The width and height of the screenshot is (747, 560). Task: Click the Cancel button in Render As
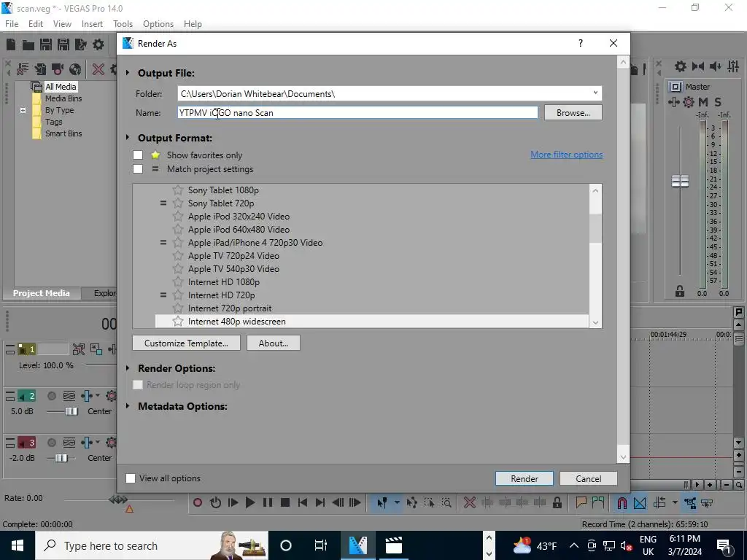pyautogui.click(x=589, y=478)
